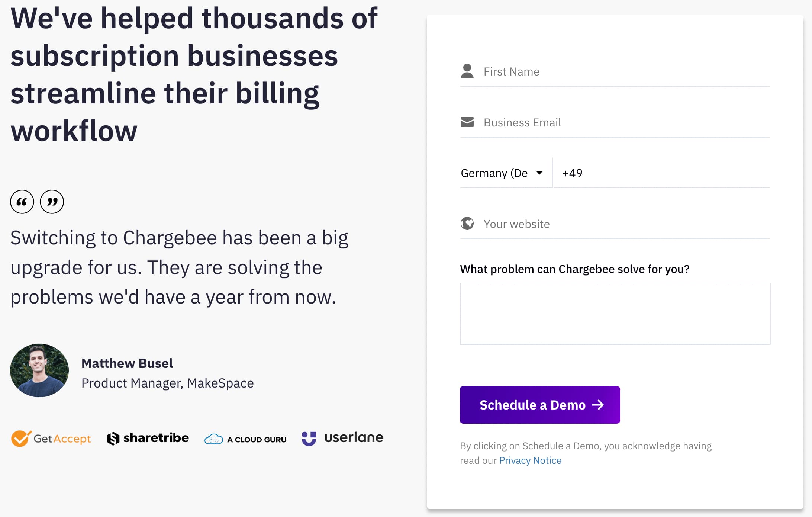Open the Privacy Notice link
Image resolution: width=812 pixels, height=517 pixels.
[x=530, y=460]
